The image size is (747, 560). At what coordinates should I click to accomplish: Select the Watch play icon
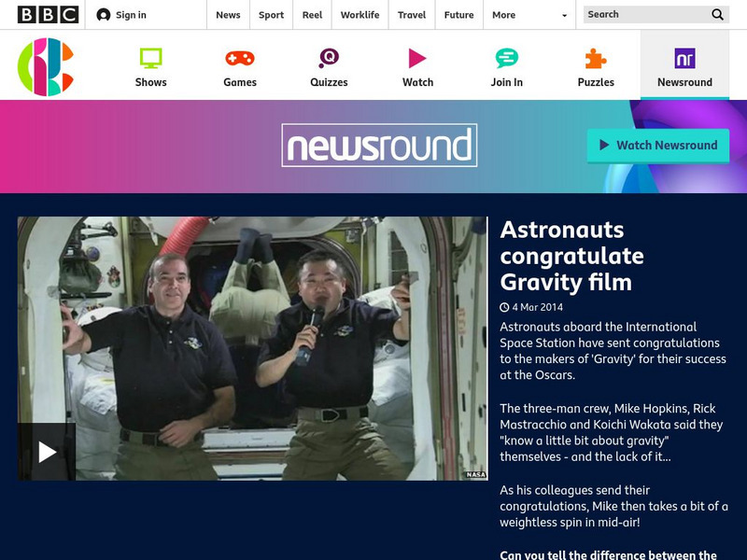tap(416, 56)
